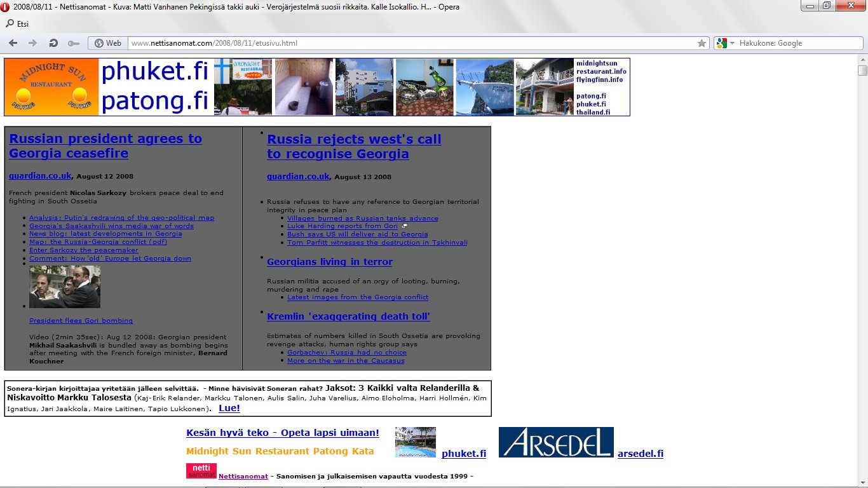Open 'Gorbachev: Russia had no choice' link
Viewport: 868px width, 488px height.
(346, 353)
